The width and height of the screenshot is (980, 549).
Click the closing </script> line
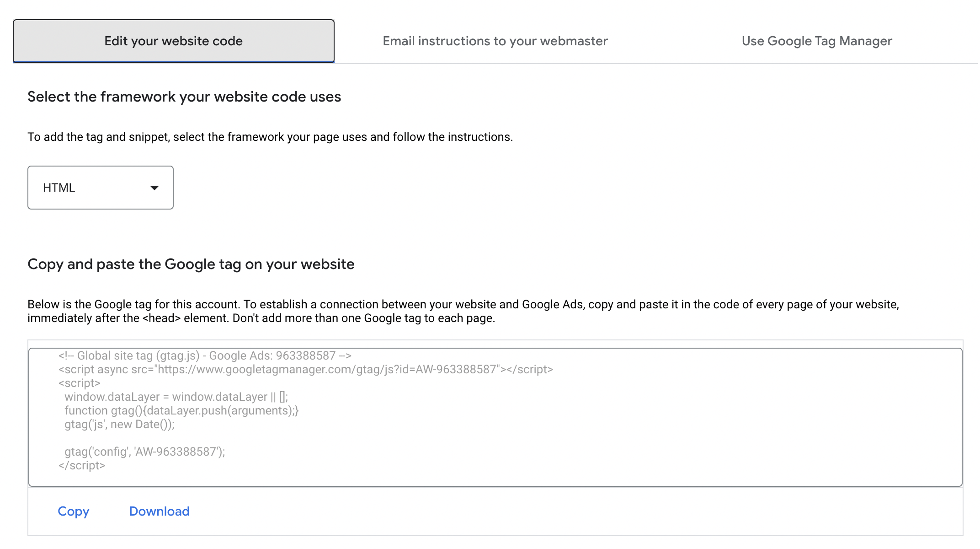82,465
